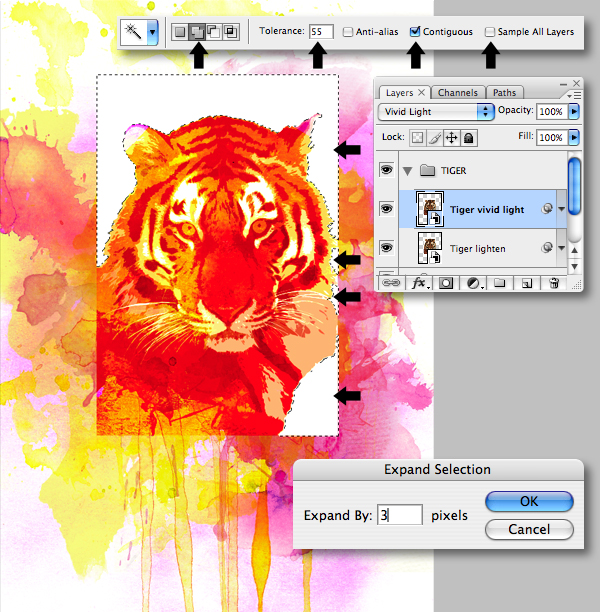The height and width of the screenshot is (612, 600).
Task: Collapse the TIGER group triangle
Action: coord(408,171)
